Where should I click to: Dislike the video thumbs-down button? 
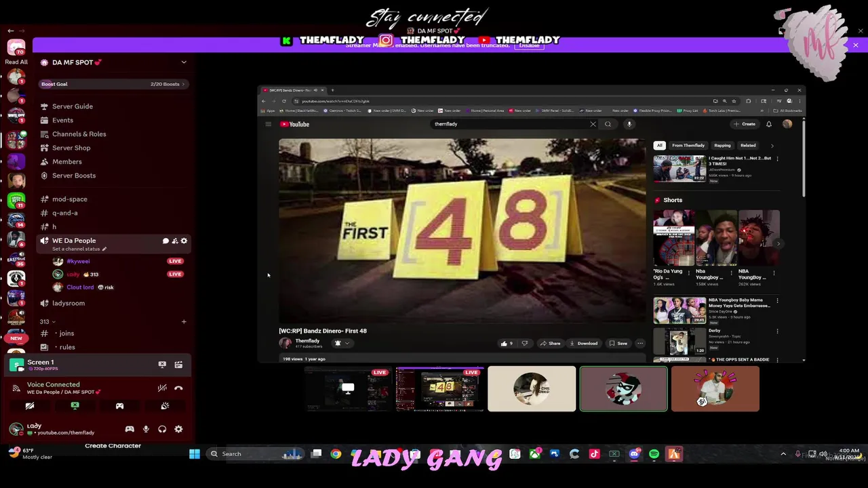pyautogui.click(x=524, y=344)
